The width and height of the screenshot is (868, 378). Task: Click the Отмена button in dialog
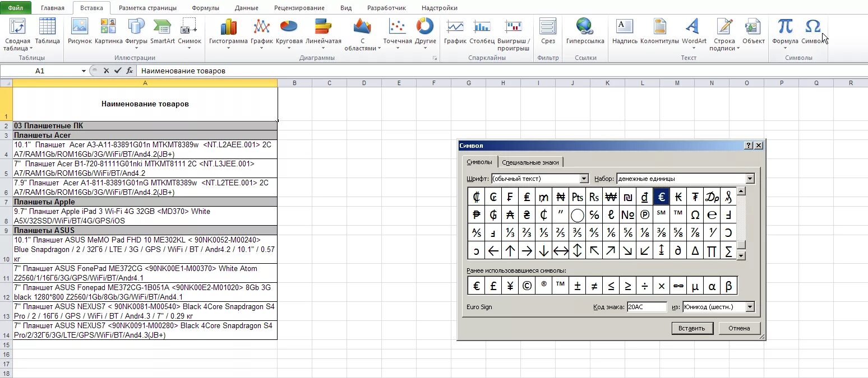739,328
